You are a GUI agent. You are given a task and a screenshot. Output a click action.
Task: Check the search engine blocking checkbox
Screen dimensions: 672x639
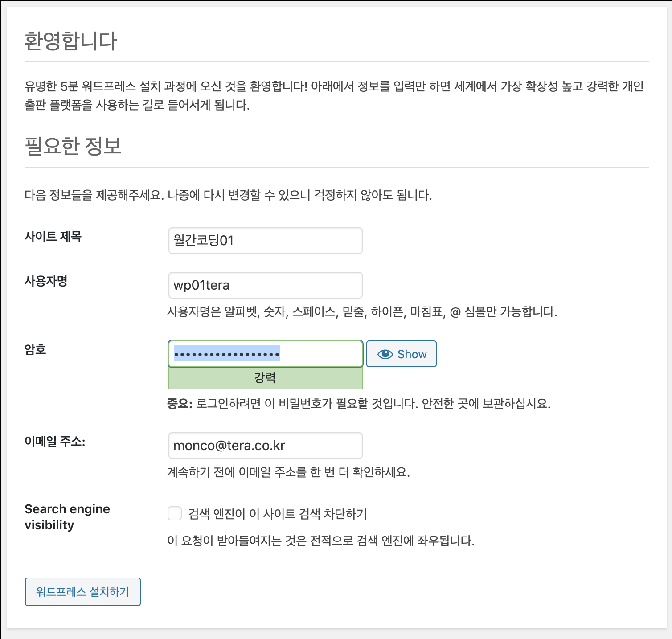coord(175,513)
